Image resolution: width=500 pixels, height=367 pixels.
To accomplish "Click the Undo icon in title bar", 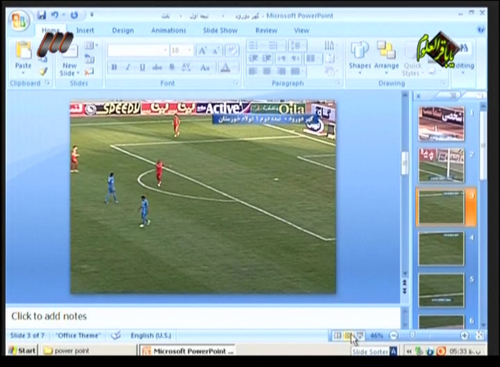I will pos(55,15).
